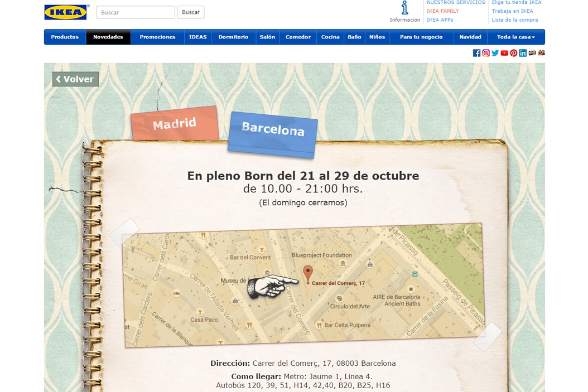Click the '(El domingo cerramos)' note
Image resolution: width=588 pixels, height=392 pixels.
(x=303, y=203)
